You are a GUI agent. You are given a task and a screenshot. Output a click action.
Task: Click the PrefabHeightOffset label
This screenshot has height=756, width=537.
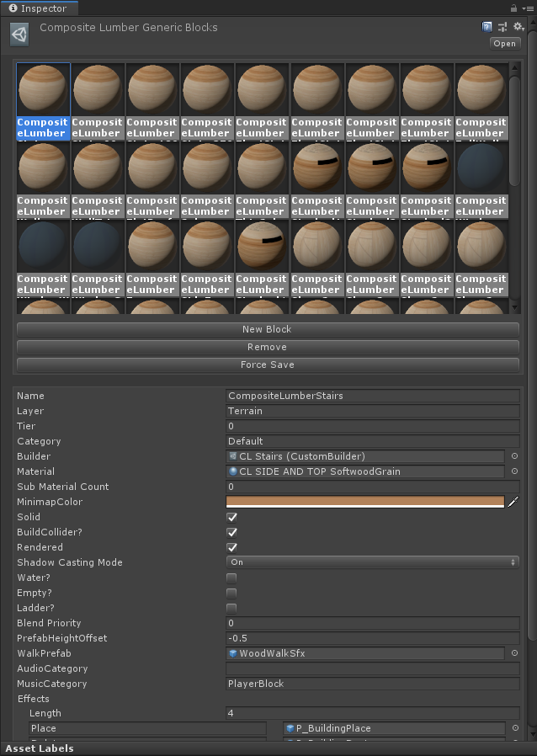(62, 638)
